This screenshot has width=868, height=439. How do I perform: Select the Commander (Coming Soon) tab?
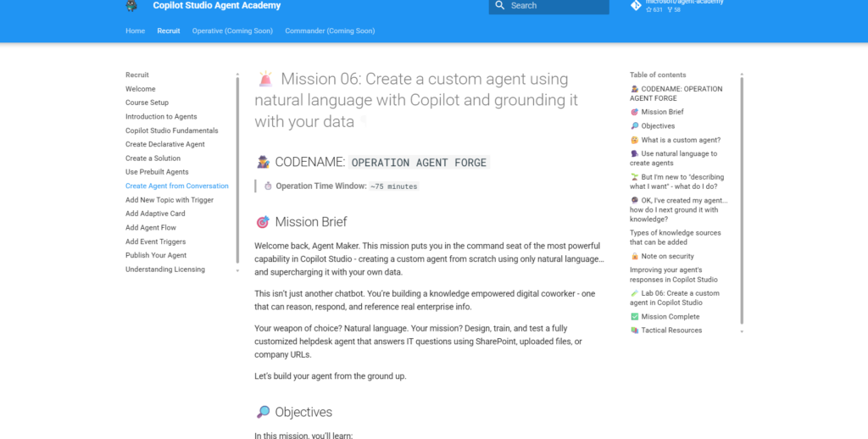tap(330, 31)
